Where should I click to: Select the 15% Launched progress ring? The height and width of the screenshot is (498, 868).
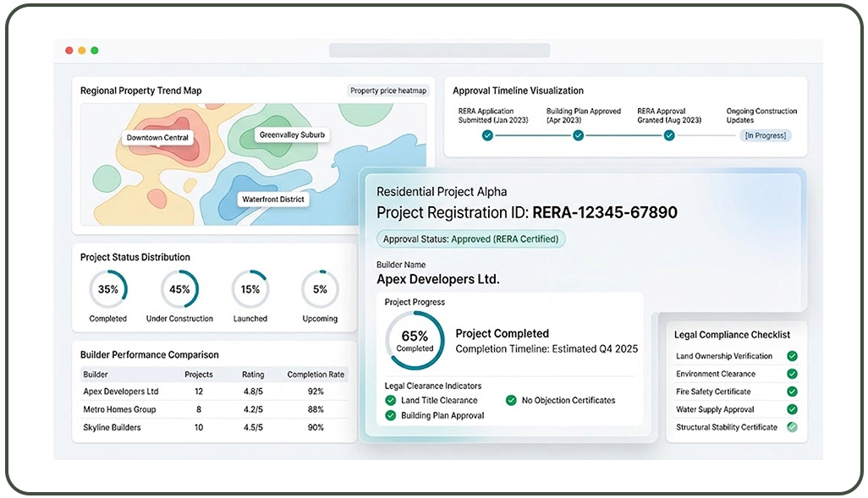coord(250,289)
